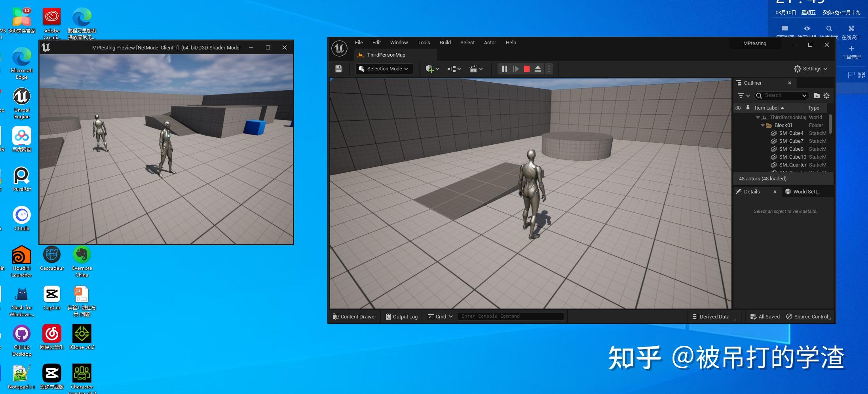Image resolution: width=868 pixels, height=394 pixels.
Task: Open the Microsoft Edge desktop shortcut
Action: click(22, 63)
